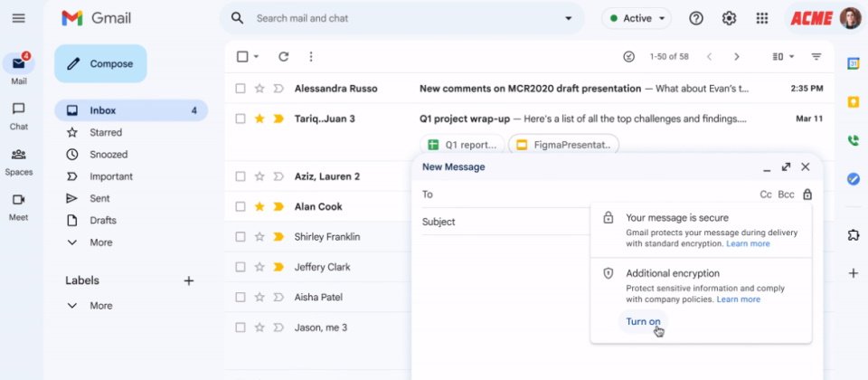Image resolution: width=868 pixels, height=380 pixels.
Task: Click the Search mail and chat field
Action: (x=404, y=18)
